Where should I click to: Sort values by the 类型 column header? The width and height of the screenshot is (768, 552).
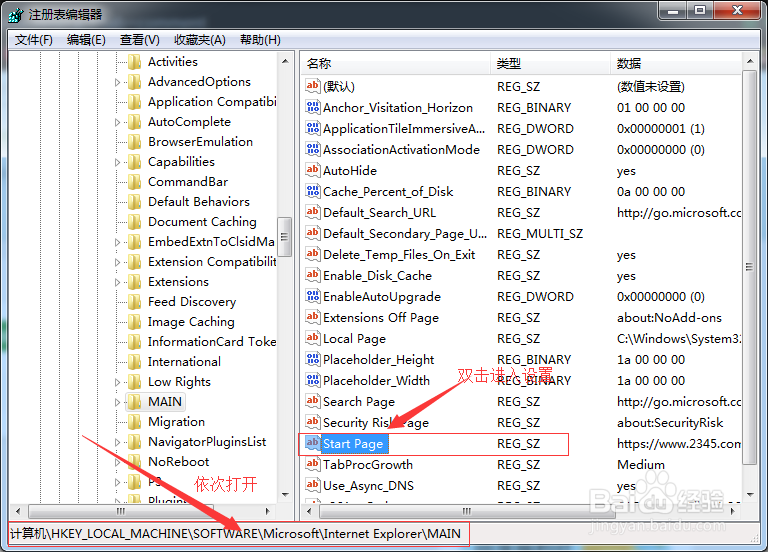tap(551, 63)
